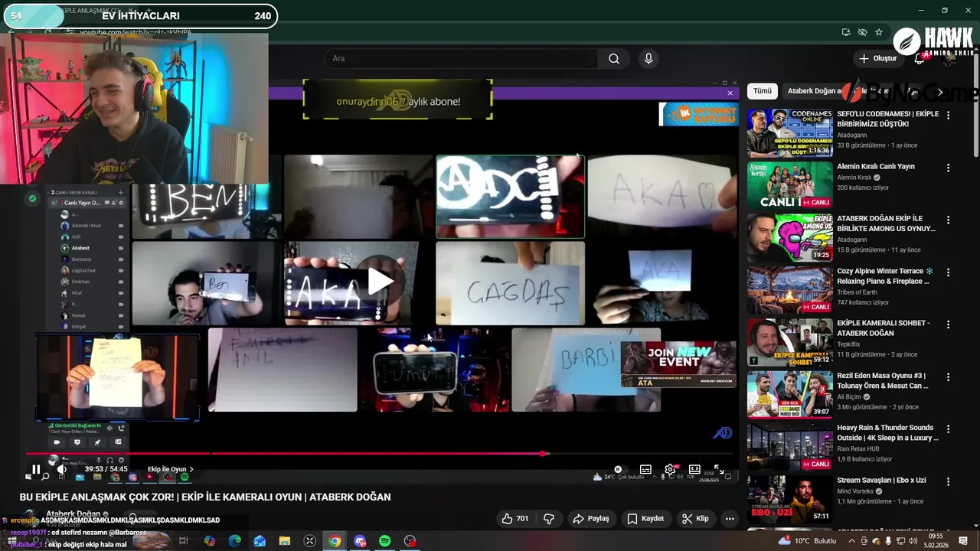Click the progress bar scrubber handle
Screen dimensions: 980x551
click(x=544, y=454)
